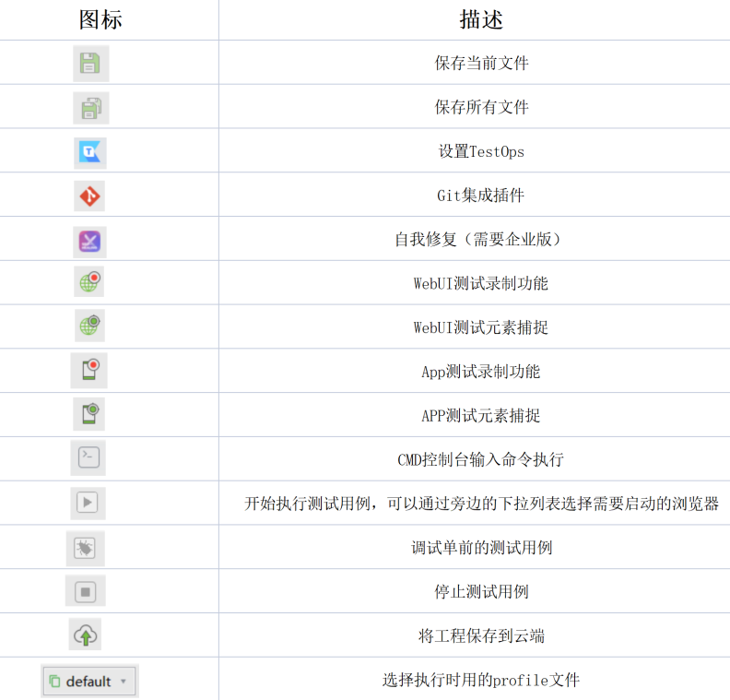The height and width of the screenshot is (700, 730).
Task: Select the text Git集成插件
Action: pyautogui.click(x=480, y=196)
